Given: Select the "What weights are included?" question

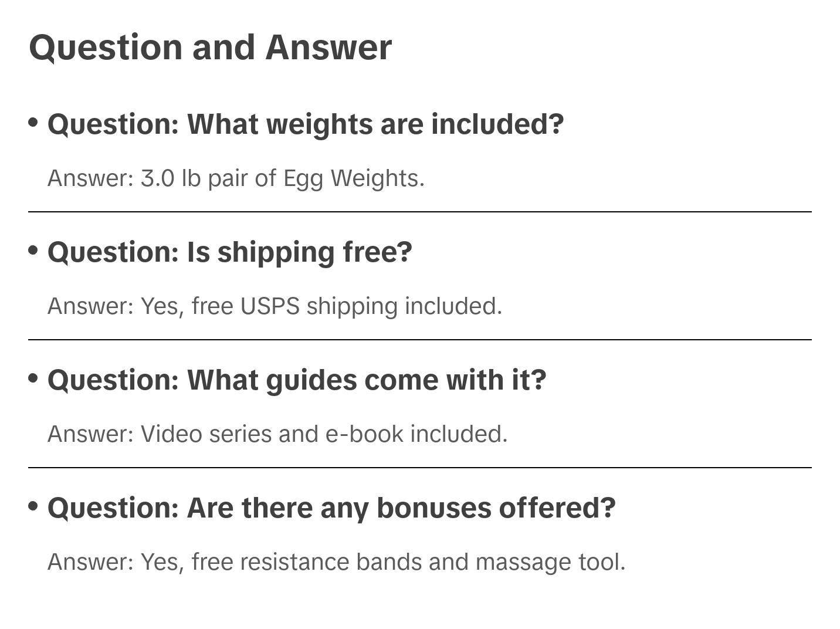Looking at the screenshot, I should click(305, 124).
